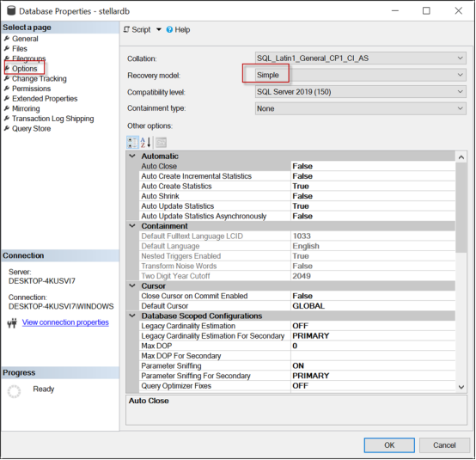The height and width of the screenshot is (460, 476).
Task: Open the Containment type dropdown
Action: pos(360,108)
